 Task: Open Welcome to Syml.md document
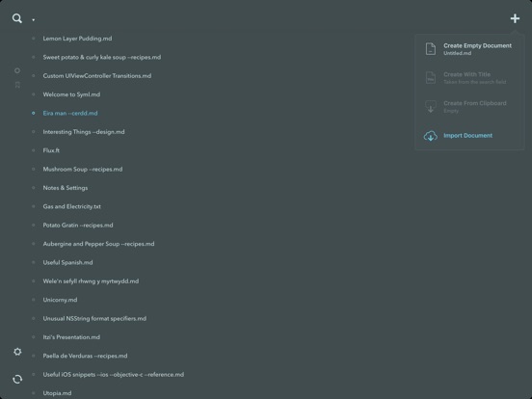[x=71, y=94]
